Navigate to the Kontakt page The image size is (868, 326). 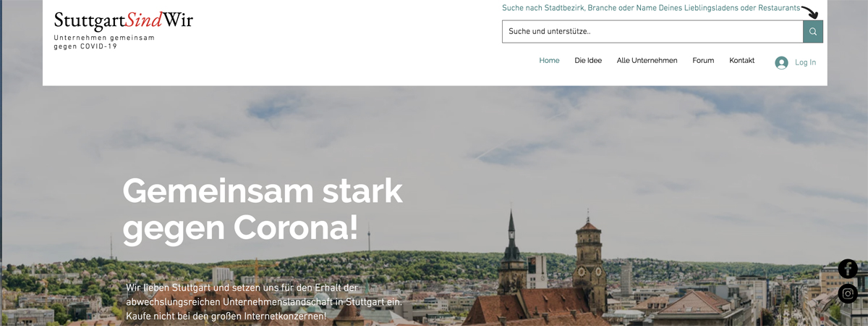click(x=741, y=60)
